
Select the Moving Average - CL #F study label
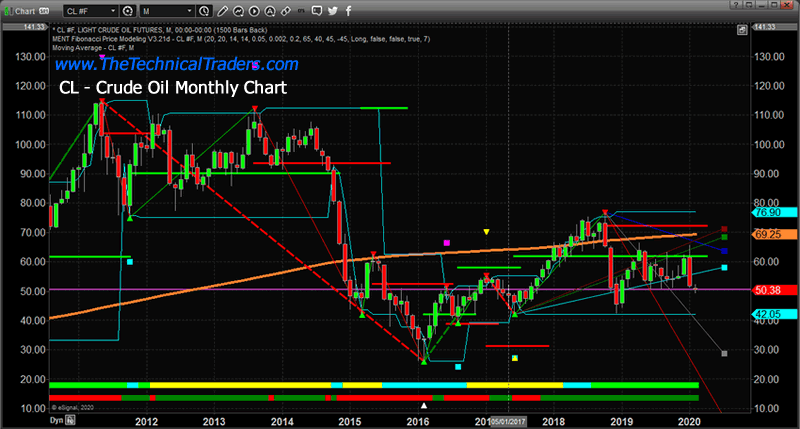[93, 48]
